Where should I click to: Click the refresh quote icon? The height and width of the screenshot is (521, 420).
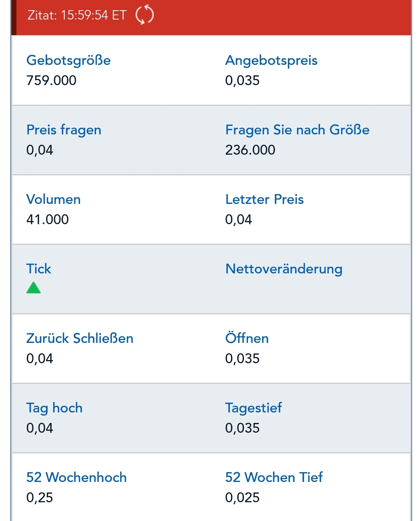[144, 15]
